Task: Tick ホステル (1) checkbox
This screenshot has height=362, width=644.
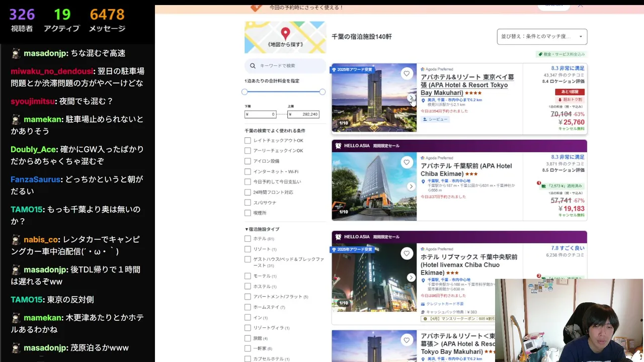Action: click(248, 287)
